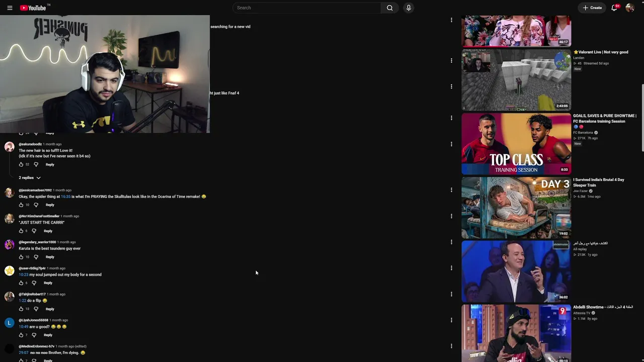Open the Abdelli Showtime video title
This screenshot has height=362, width=644.
click(603, 307)
